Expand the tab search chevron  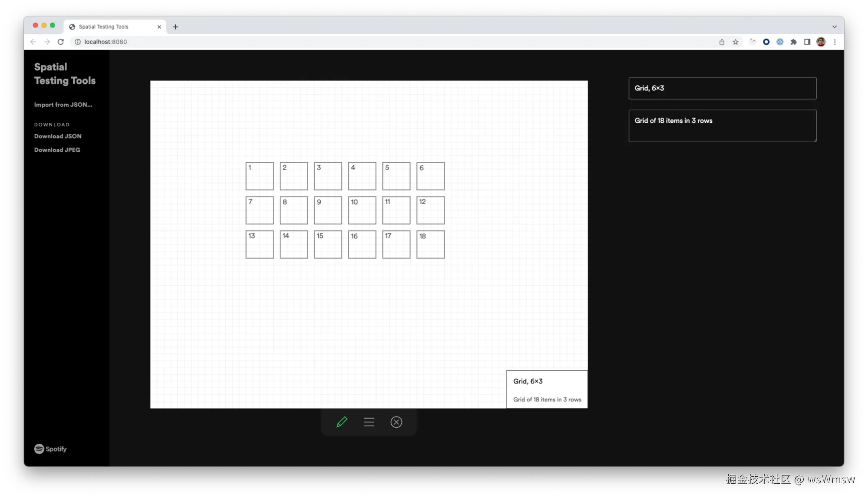(x=834, y=27)
